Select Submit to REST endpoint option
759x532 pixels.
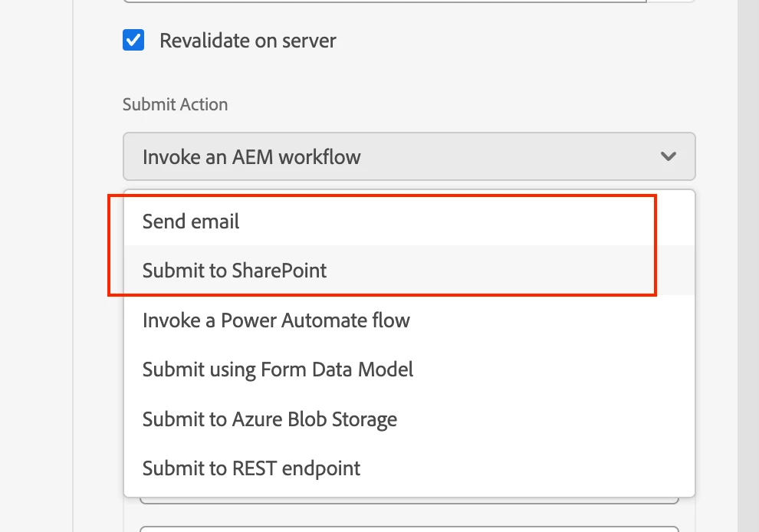pos(251,468)
